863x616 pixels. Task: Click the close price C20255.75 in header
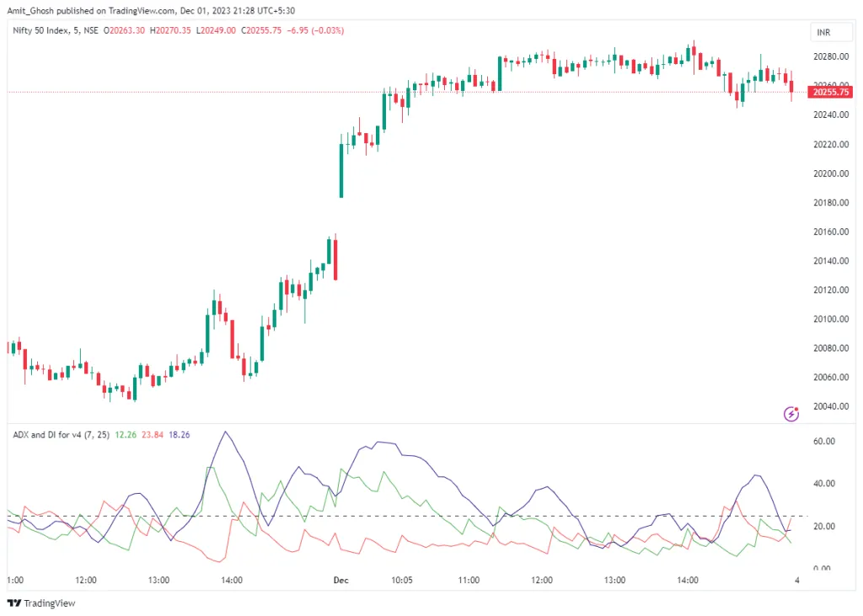pos(263,30)
